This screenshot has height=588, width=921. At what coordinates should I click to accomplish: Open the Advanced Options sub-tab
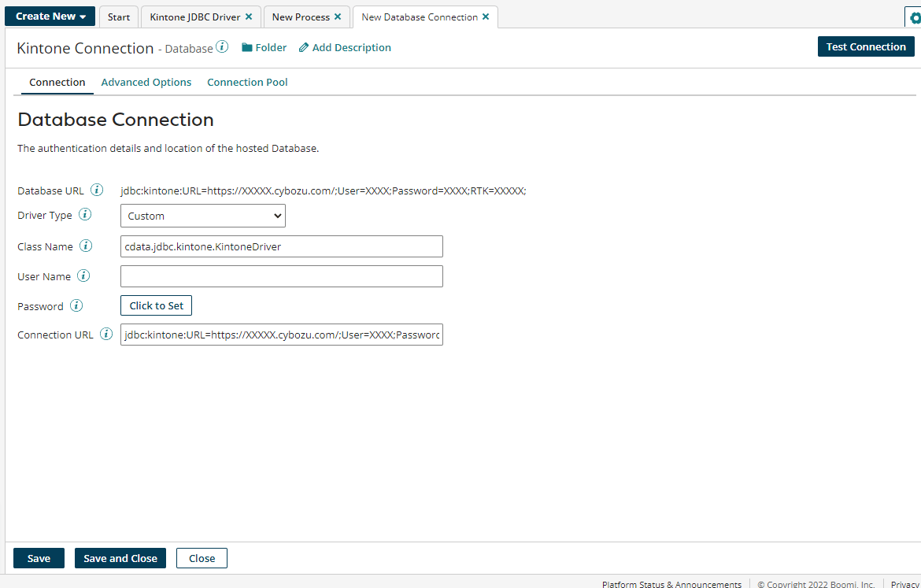click(146, 82)
